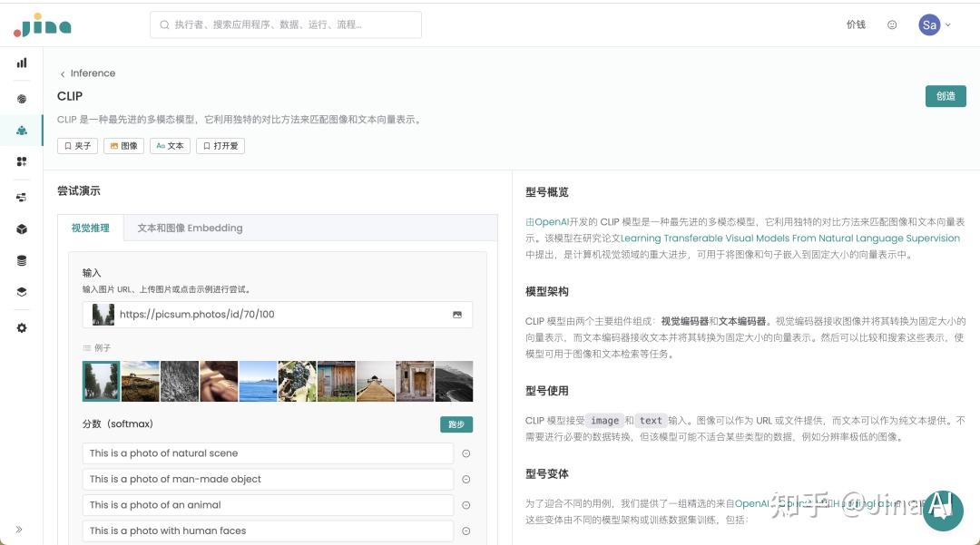This screenshot has height=545, width=980.
Task: Click the highlighted Inference icon in sidebar
Action: point(22,130)
